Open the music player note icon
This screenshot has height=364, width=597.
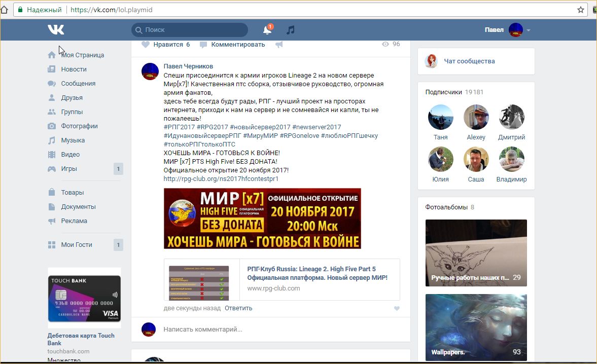290,30
